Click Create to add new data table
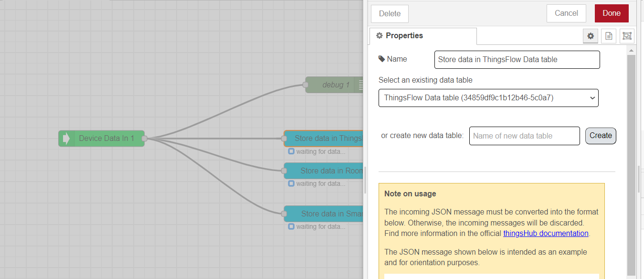 (601, 136)
